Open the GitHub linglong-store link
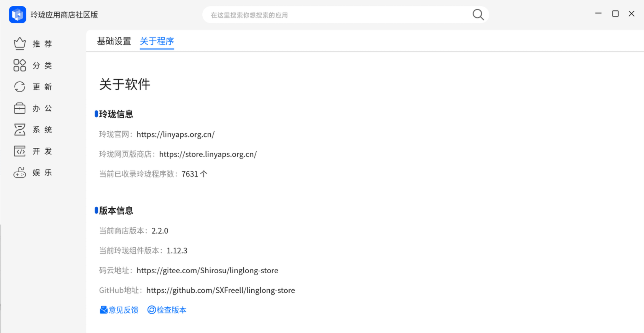The image size is (644, 333). coord(221,291)
